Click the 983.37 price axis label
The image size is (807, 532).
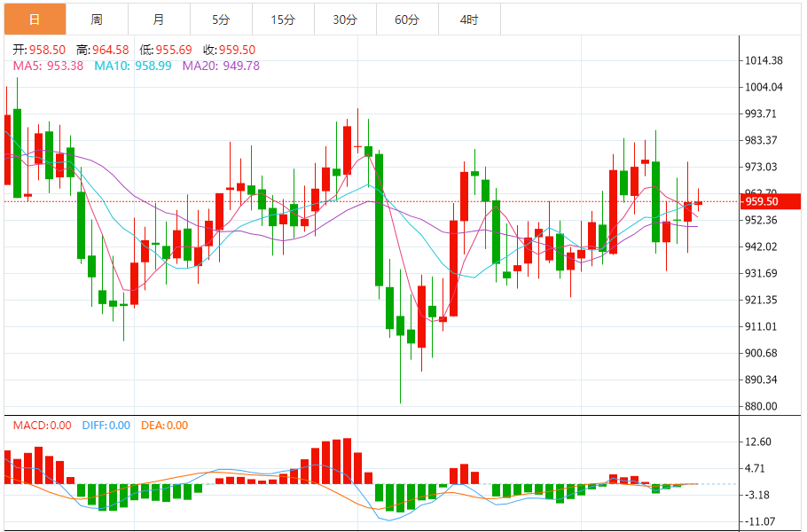tap(761, 140)
